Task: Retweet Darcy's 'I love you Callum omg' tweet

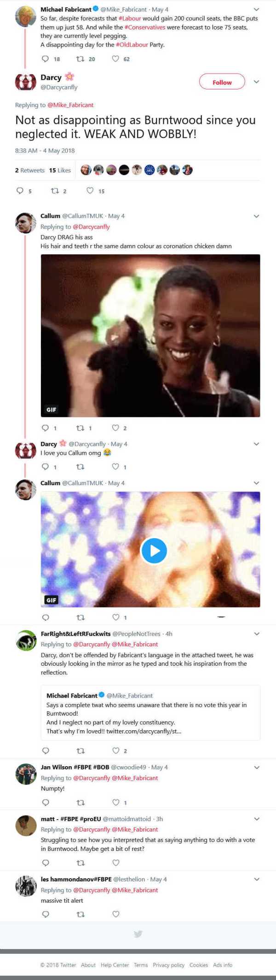Action: point(80,467)
